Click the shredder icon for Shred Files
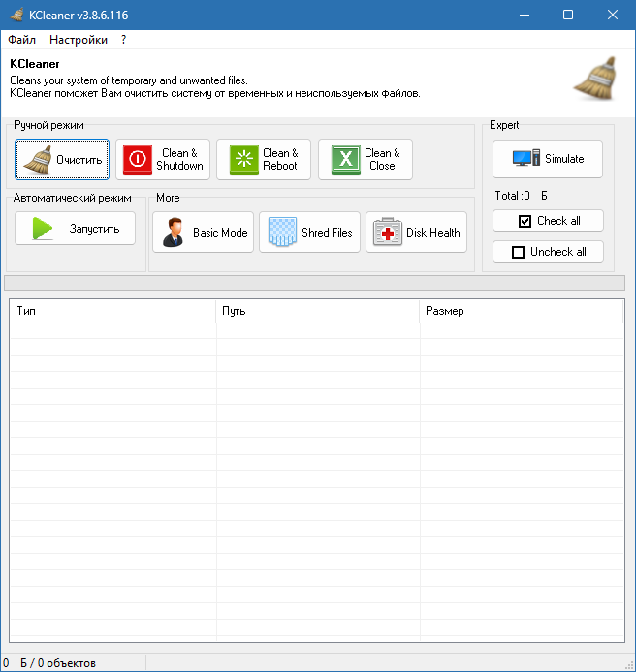 pyautogui.click(x=282, y=232)
